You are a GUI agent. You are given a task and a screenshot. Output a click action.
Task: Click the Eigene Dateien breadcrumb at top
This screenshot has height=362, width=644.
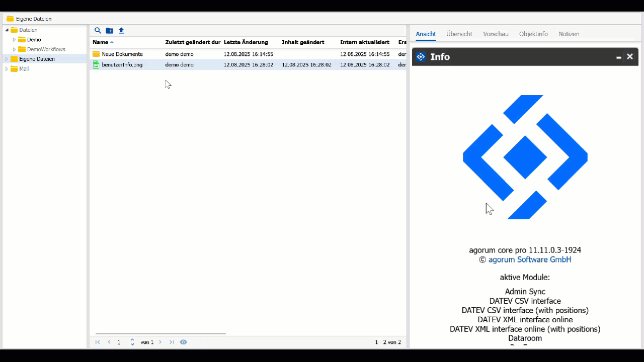[x=34, y=19]
